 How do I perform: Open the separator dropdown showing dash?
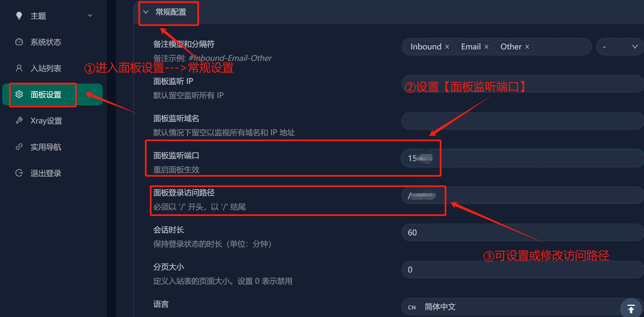click(620, 47)
